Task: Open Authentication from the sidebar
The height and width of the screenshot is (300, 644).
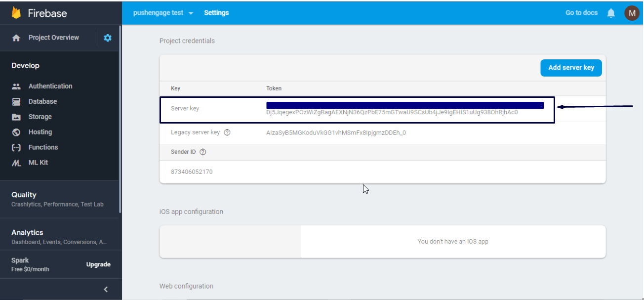Action: tap(50, 86)
